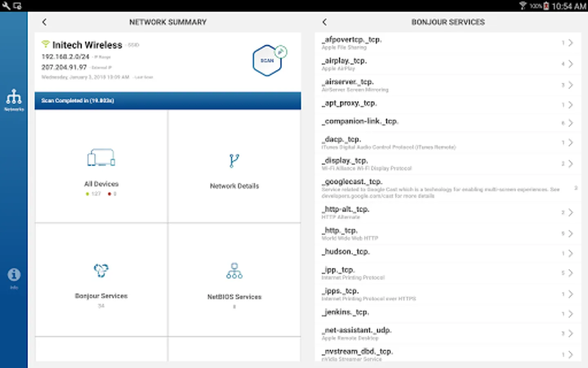Tap the Bonjour Services panel title
Image resolution: width=588 pixels, height=368 pixels.
click(x=448, y=22)
